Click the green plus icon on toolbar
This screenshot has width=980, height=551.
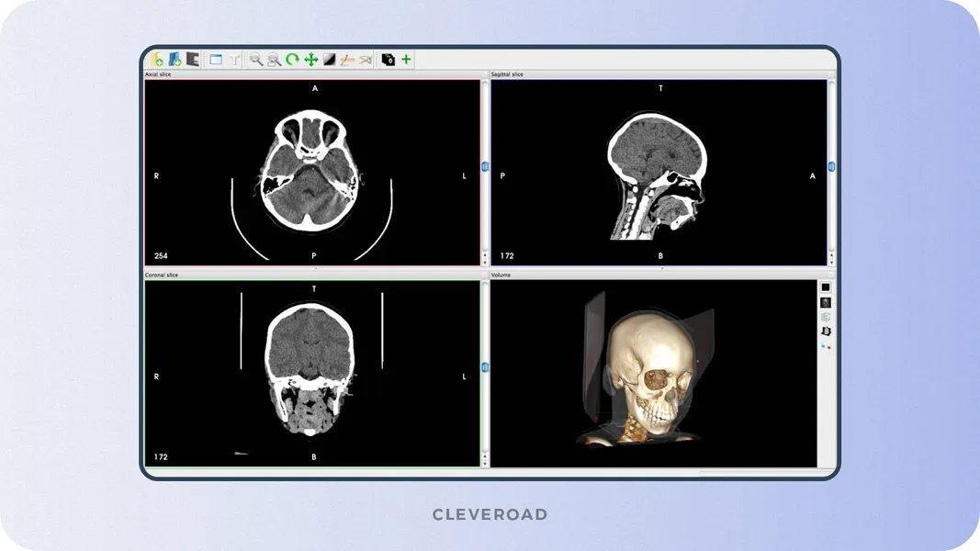(407, 60)
